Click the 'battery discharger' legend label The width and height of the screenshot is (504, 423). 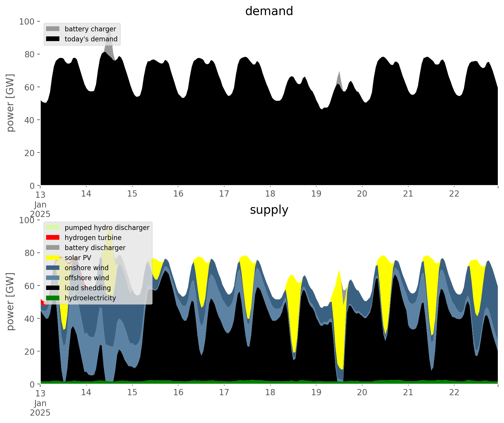coord(95,248)
